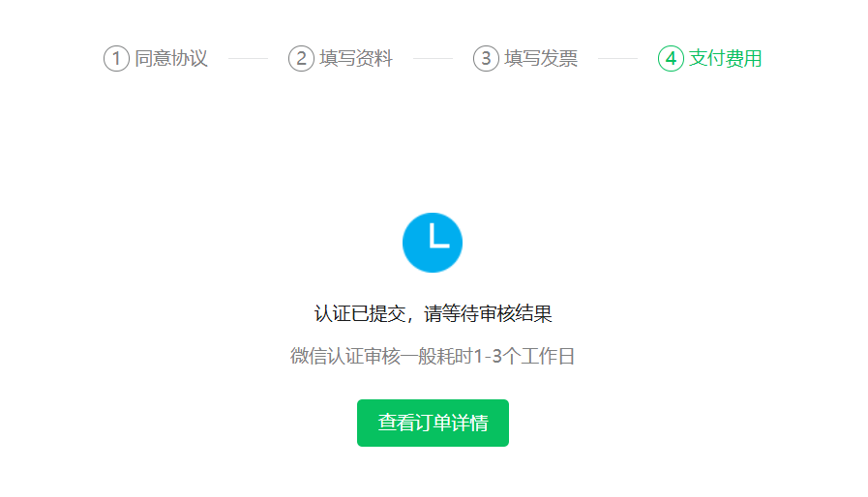Click the connector line between steps 1 and 2
The width and height of the screenshot is (868, 497).
[x=248, y=58]
